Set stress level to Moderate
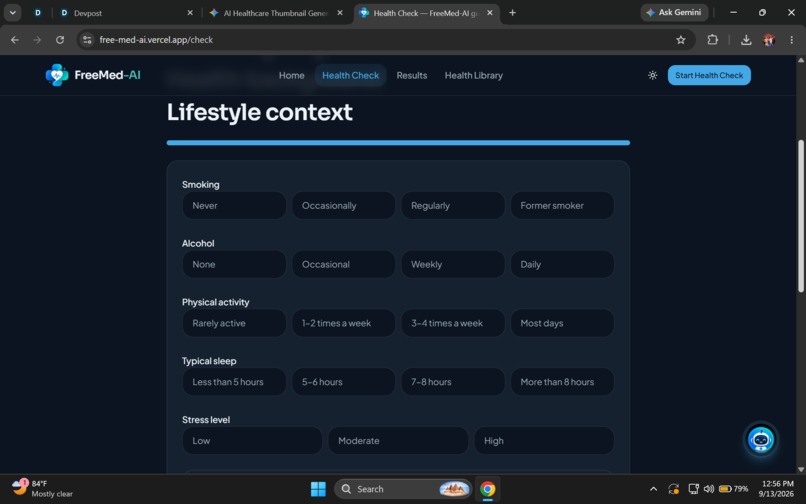This screenshot has height=504, width=806. click(398, 441)
